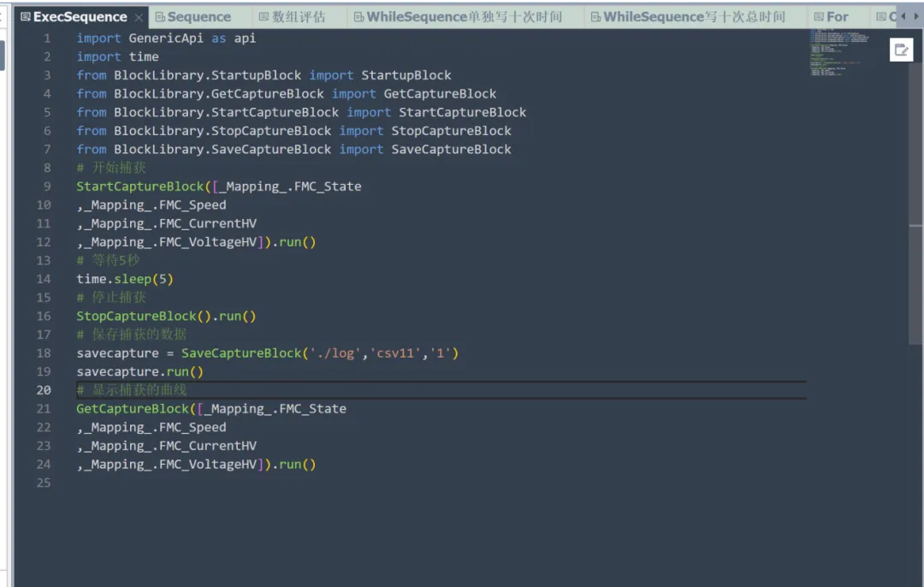Switch to WhileSequence写十次总时间 tab
The image size is (924, 587).
point(694,17)
